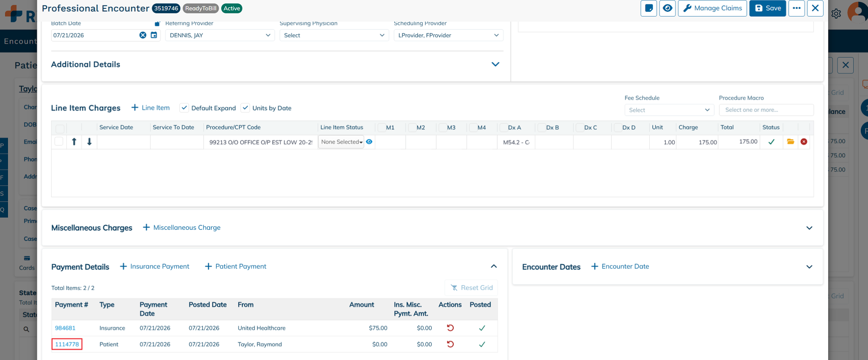The image size is (868, 360).
Task: Clear the Batch Date with X icon
Action: point(143,35)
